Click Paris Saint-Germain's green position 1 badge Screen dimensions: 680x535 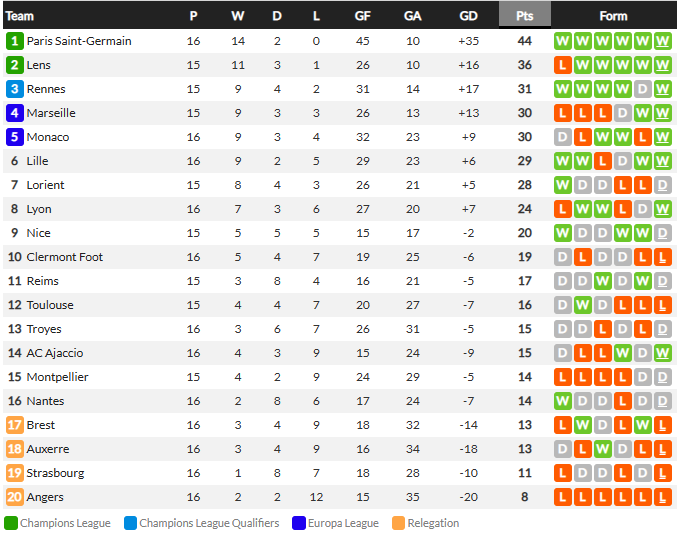click(15, 41)
